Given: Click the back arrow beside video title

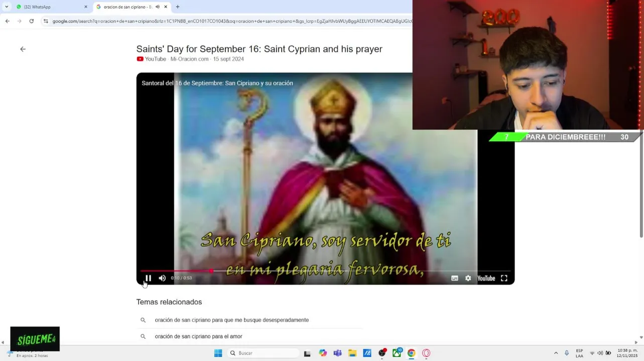Looking at the screenshot, I should [23, 49].
